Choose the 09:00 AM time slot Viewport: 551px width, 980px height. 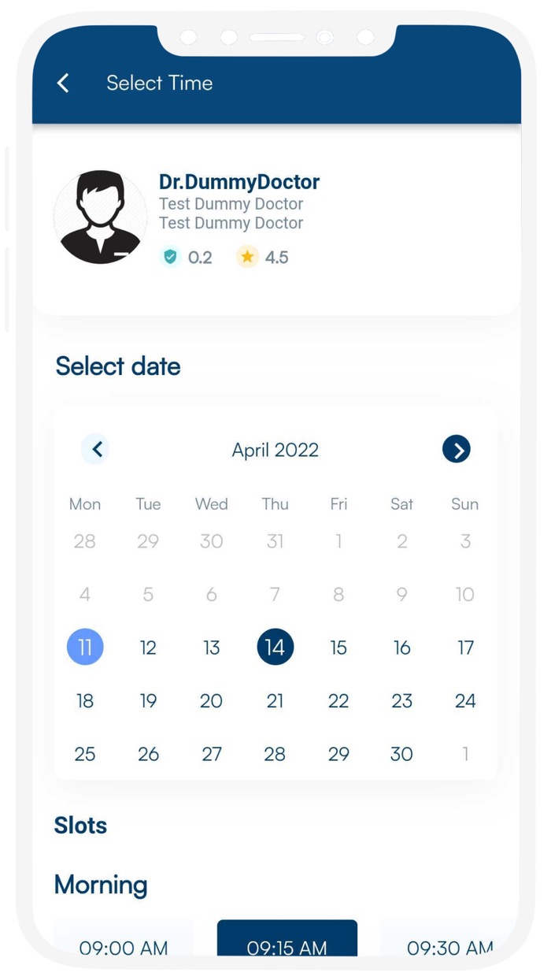coord(122,948)
